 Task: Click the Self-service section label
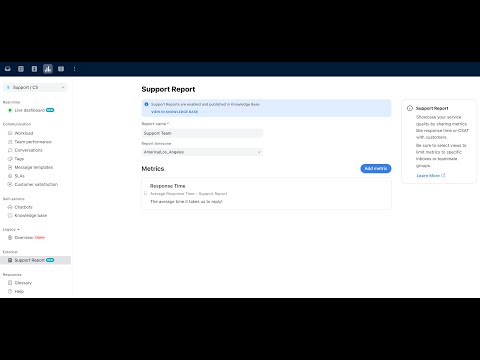(x=13, y=199)
